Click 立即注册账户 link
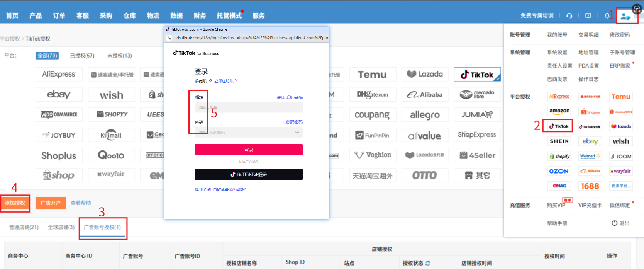Viewport: 644px width, 269px height. point(226,81)
